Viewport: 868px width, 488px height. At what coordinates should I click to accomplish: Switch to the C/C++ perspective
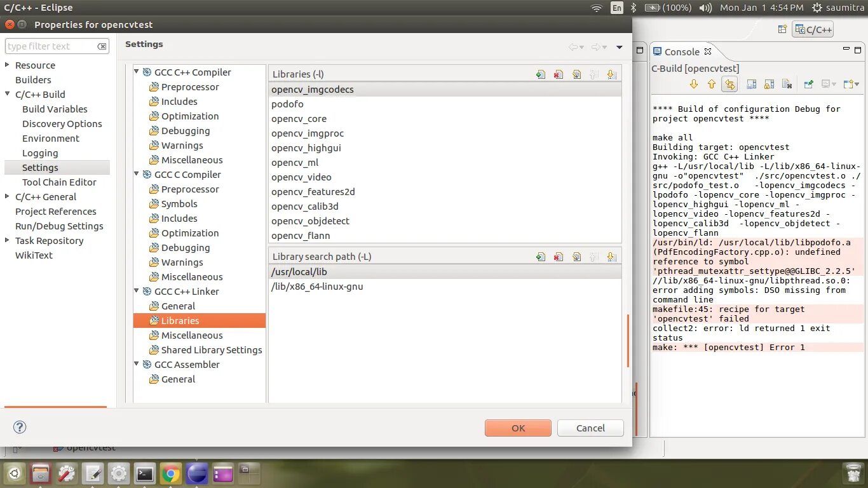[x=814, y=29]
